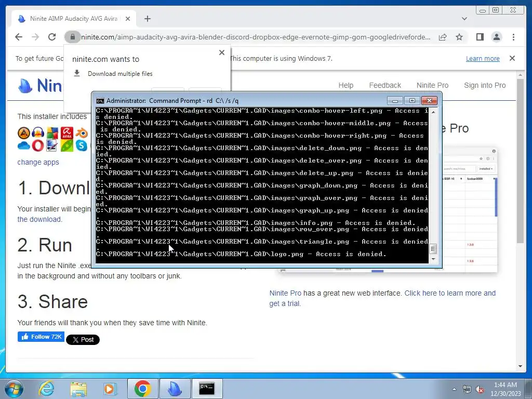The image size is (532, 399).
Task: Show hidden system tray icons
Action: [454, 389]
